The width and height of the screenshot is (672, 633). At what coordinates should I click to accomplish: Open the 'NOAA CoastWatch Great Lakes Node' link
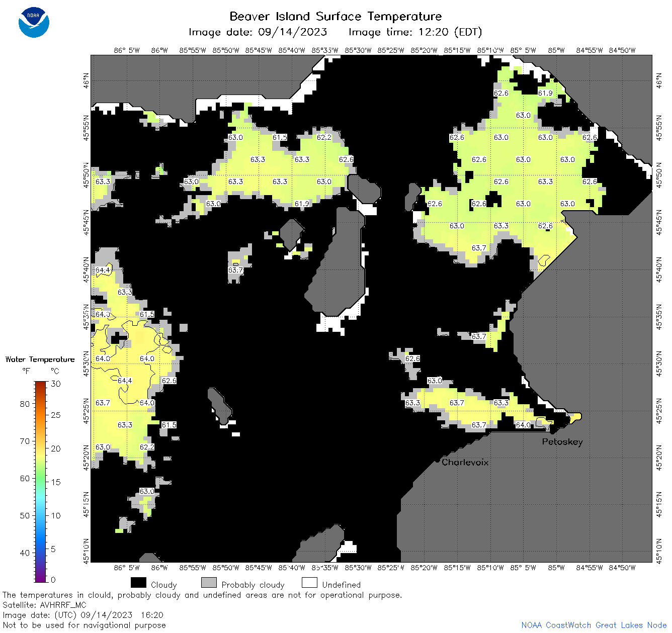(x=594, y=625)
